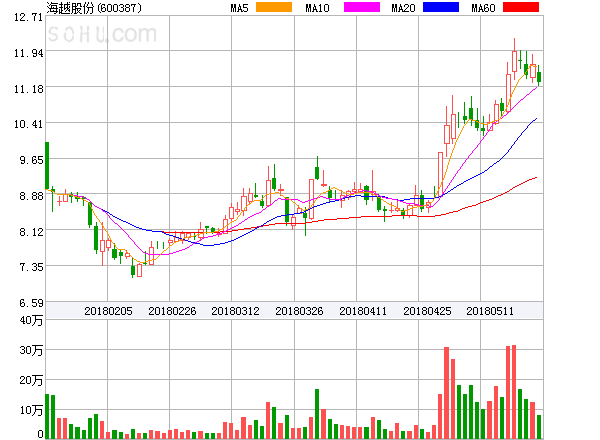Click the 0 volume axis label

(x=40, y=434)
